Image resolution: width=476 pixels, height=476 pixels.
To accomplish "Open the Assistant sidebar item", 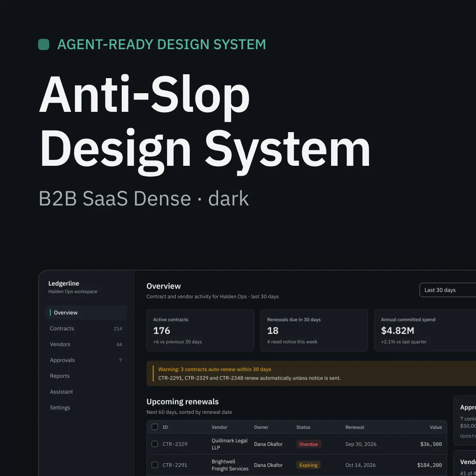I will tap(86, 392).
